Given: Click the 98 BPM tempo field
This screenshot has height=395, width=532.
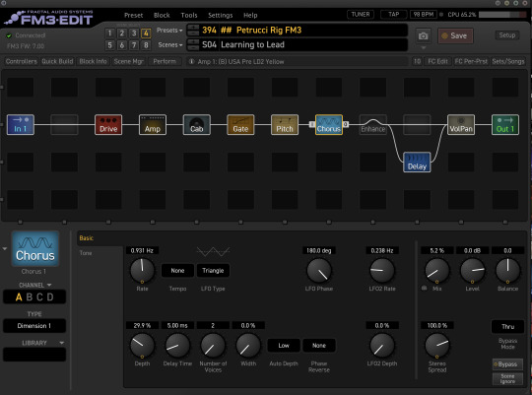Looking at the screenshot, I should point(424,14).
